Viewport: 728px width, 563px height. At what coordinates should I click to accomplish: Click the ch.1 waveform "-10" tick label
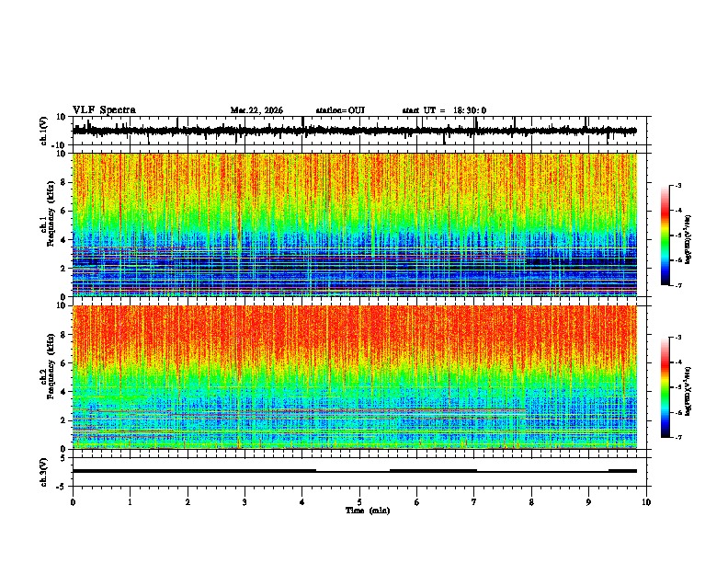click(60, 145)
